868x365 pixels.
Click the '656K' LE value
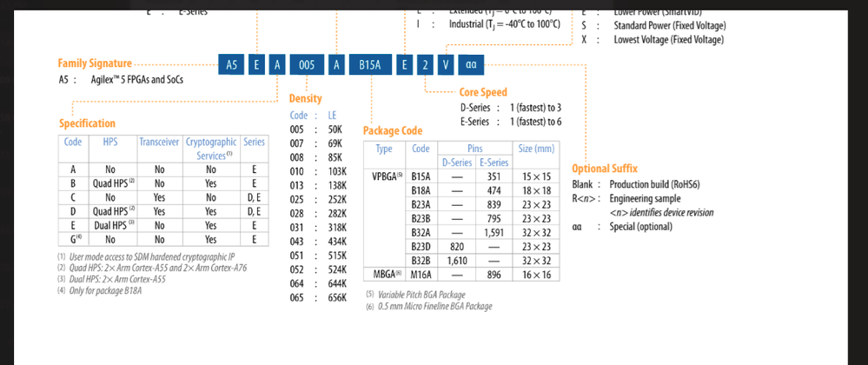[x=335, y=297]
